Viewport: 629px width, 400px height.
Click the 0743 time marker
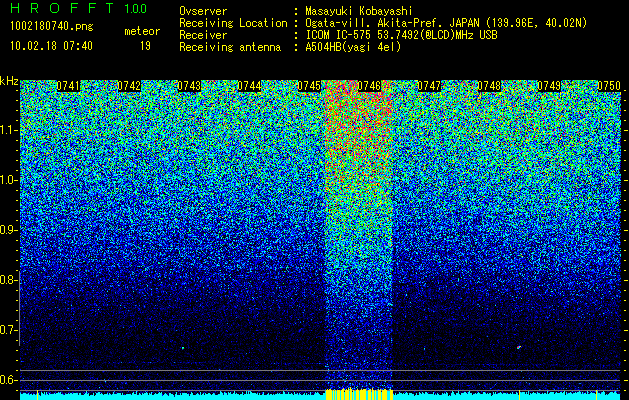click(189, 86)
